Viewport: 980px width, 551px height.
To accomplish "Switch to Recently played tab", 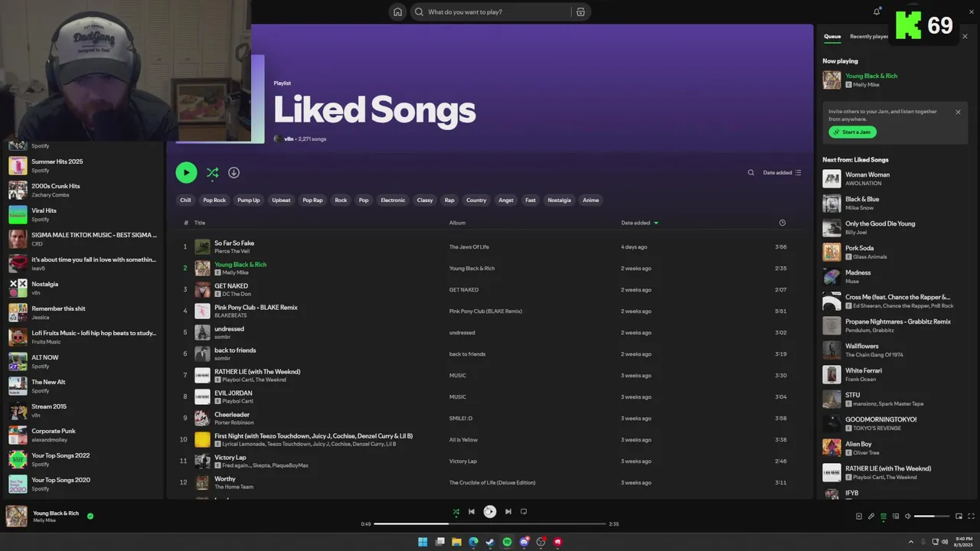I will (x=869, y=36).
